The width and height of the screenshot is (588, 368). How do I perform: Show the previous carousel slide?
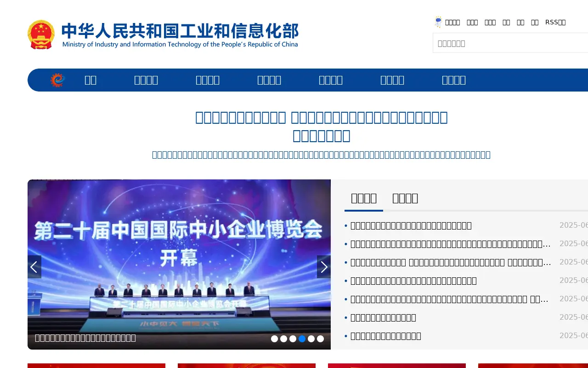[34, 267]
